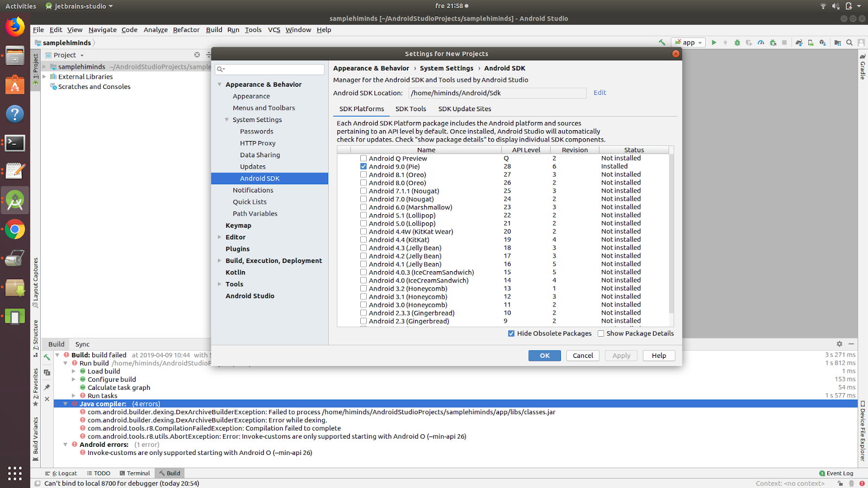Click the pin tab icon in Build panel
This screenshot has width=868, height=488.
point(47,387)
